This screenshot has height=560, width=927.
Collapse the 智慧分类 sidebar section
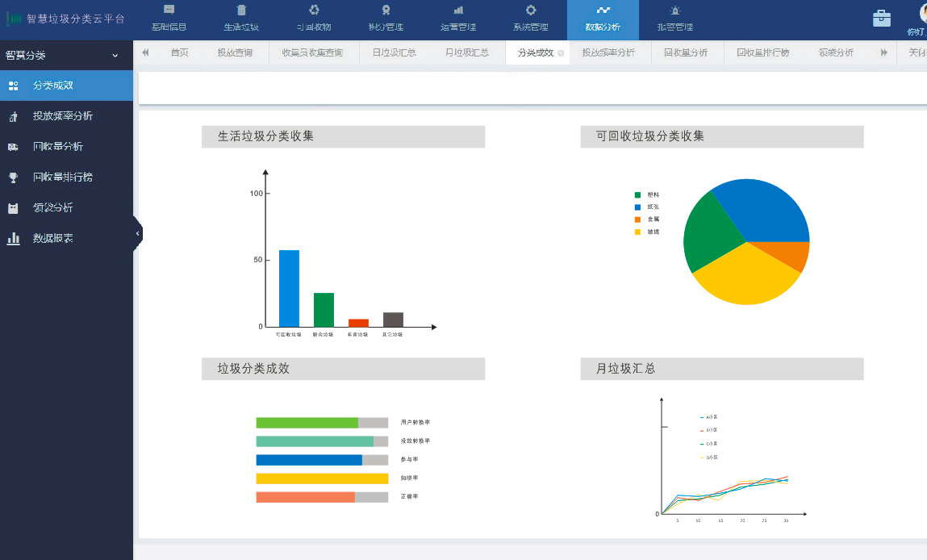(x=115, y=56)
